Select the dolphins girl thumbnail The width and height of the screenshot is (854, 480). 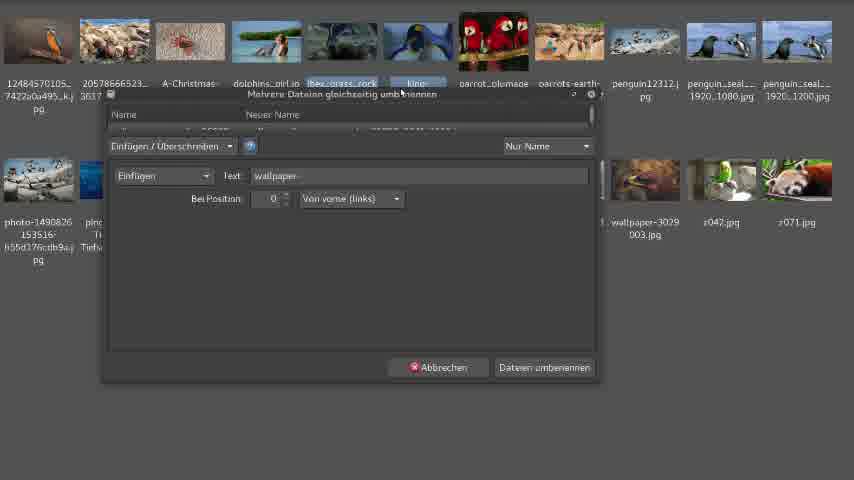[x=266, y=42]
